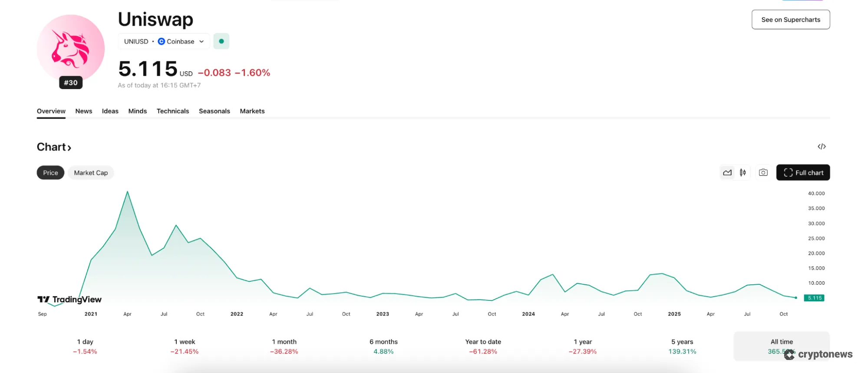Click the green market status indicator

pyautogui.click(x=221, y=41)
